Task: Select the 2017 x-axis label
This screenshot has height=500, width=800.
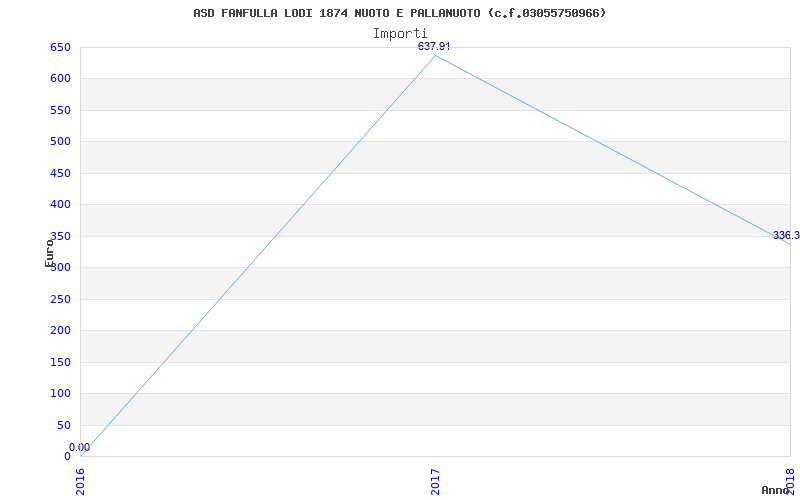Action: pyautogui.click(x=435, y=481)
